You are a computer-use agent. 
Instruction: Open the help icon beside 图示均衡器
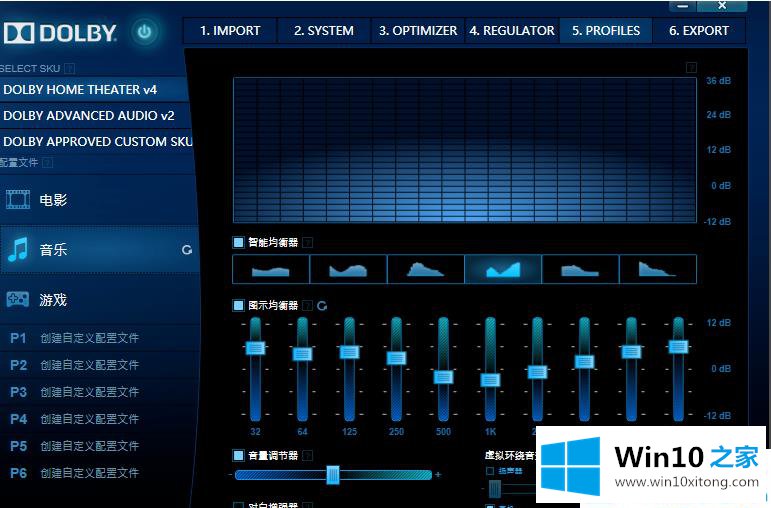point(307,305)
